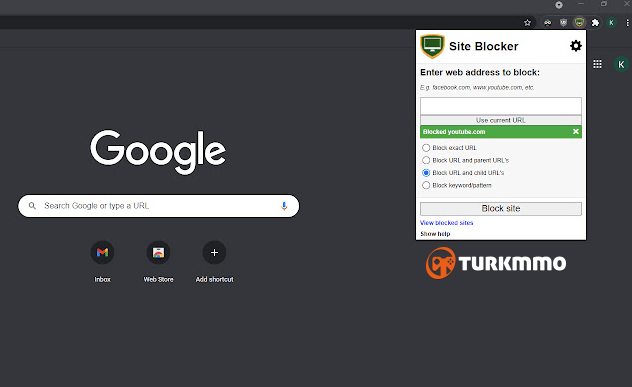Open Chrome three-dot menu

(x=627, y=23)
